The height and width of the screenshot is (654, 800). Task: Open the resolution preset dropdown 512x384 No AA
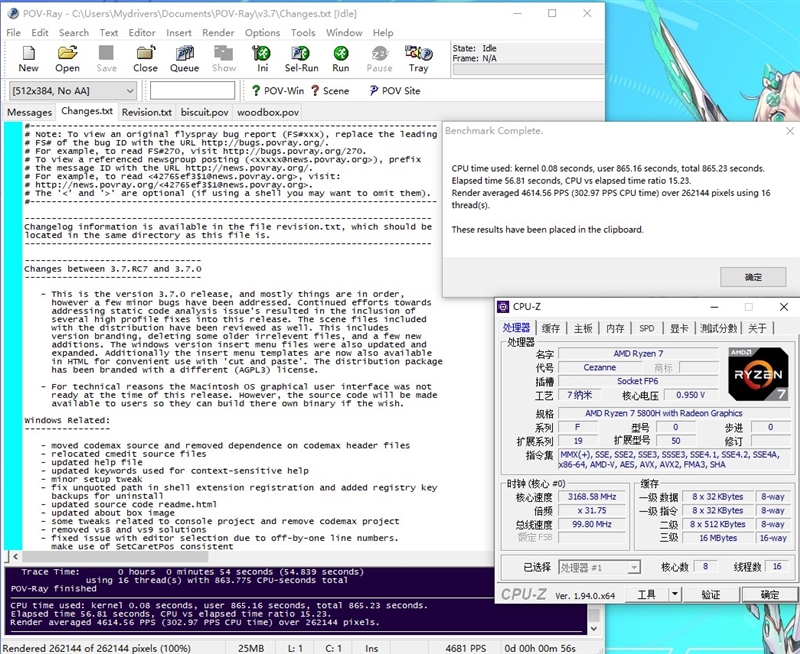point(72,91)
